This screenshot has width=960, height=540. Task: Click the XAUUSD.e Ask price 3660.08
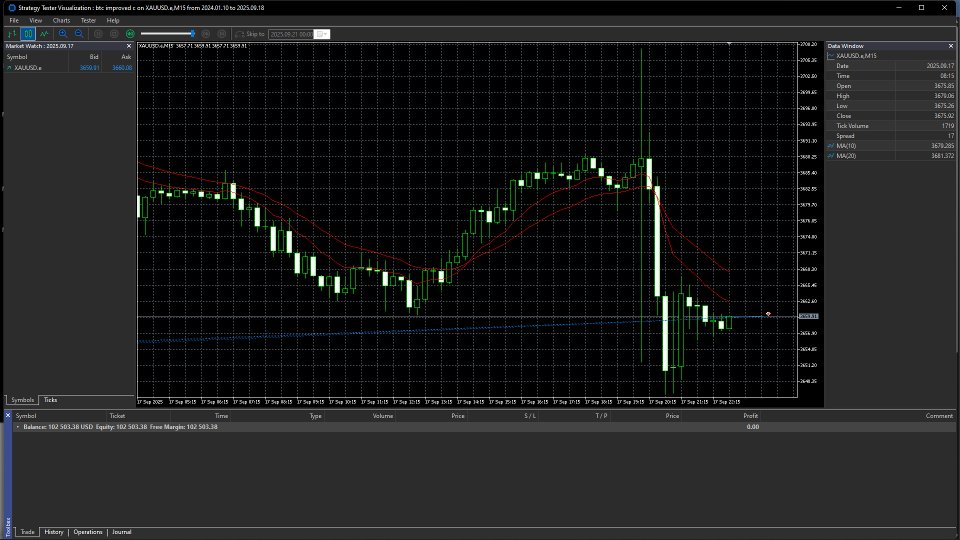tap(122, 67)
